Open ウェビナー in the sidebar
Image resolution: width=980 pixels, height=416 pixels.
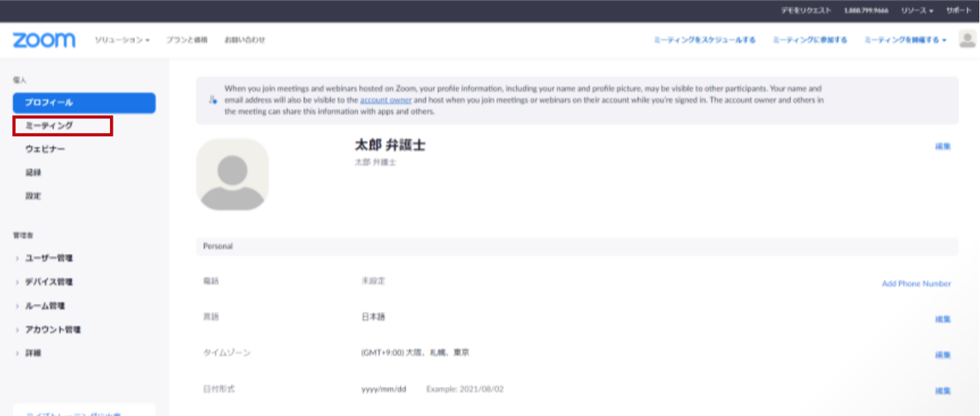(x=45, y=149)
